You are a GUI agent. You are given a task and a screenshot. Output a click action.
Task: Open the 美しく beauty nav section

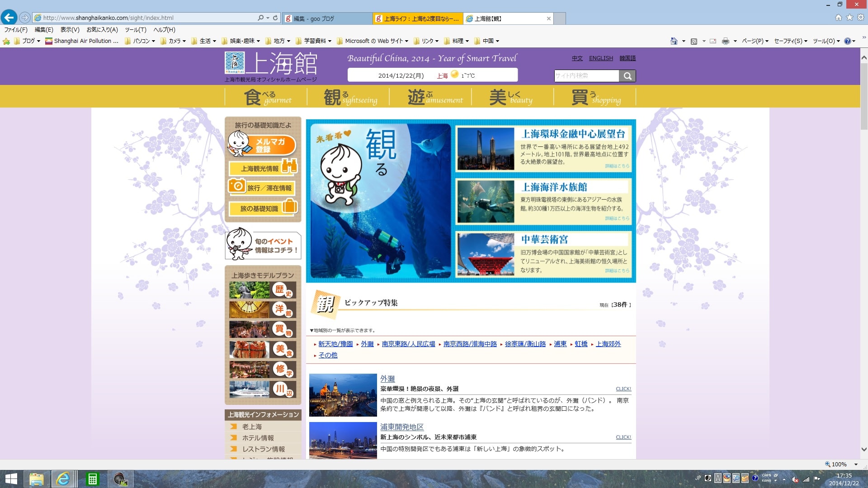(512, 97)
